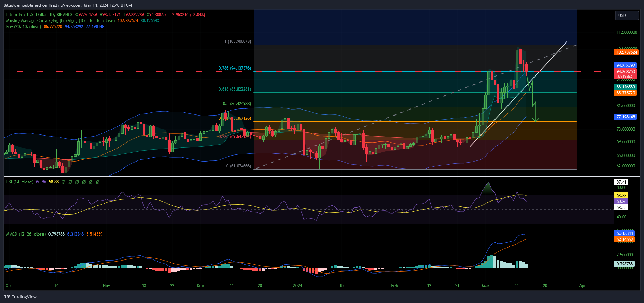Click the blue 77.198148 price label
644x303 pixels.
coord(626,117)
